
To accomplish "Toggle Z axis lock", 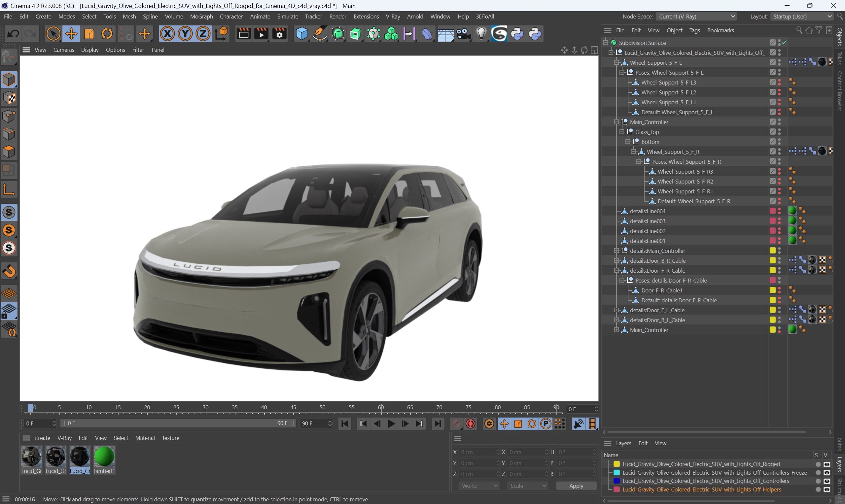I will point(203,34).
